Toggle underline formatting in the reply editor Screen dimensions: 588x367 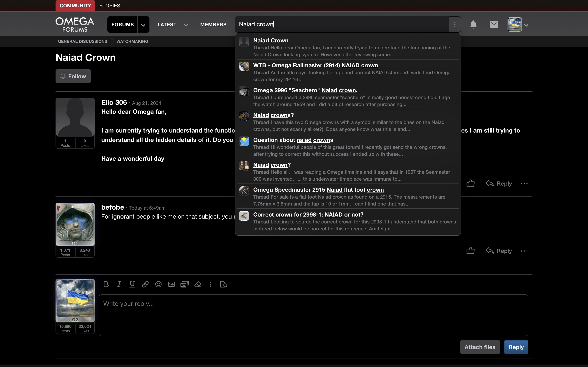[132, 284]
